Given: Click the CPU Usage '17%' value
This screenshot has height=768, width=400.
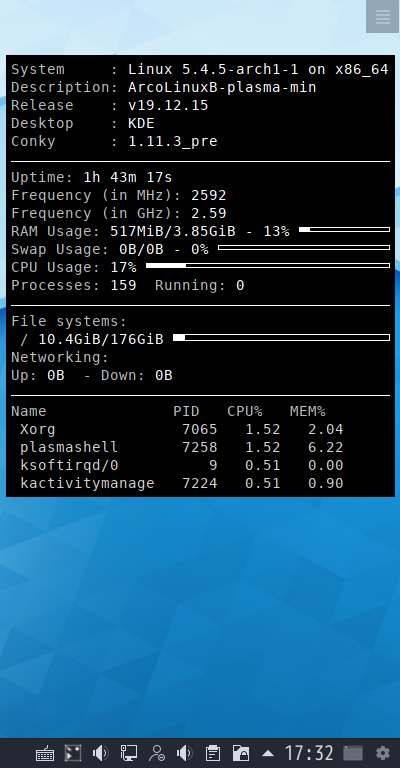Looking at the screenshot, I should (x=123, y=267).
